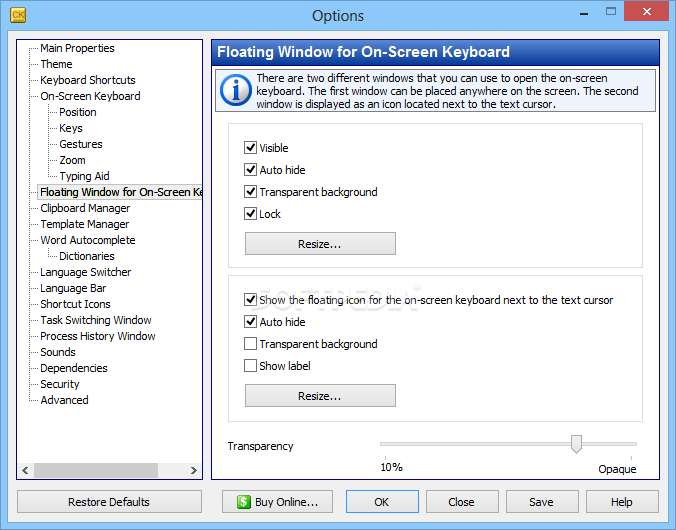
Task: Select Keys tree item
Action: [71, 128]
